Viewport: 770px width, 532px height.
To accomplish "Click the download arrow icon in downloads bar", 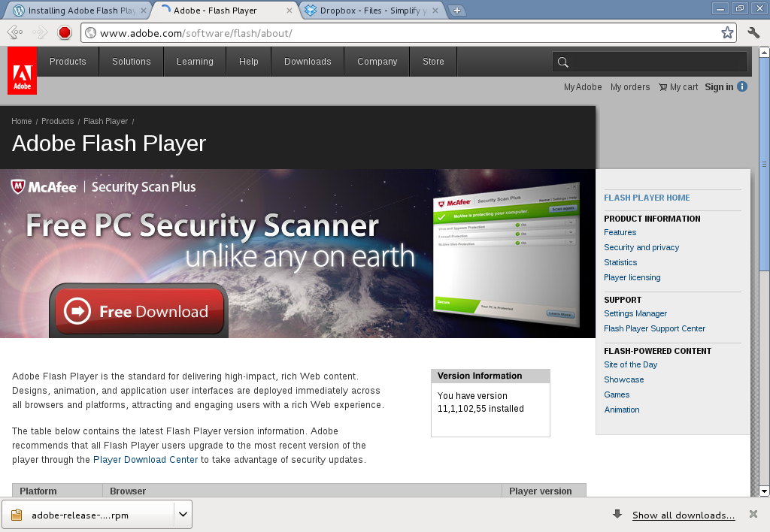I will coord(617,514).
